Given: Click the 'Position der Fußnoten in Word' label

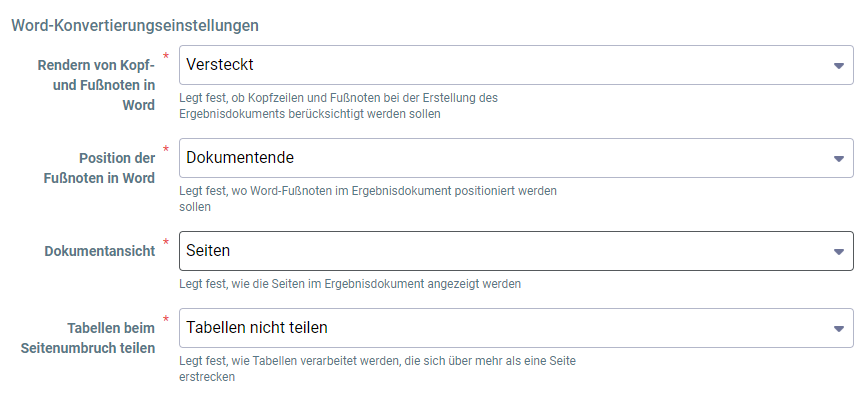Looking at the screenshot, I should click(99, 168).
